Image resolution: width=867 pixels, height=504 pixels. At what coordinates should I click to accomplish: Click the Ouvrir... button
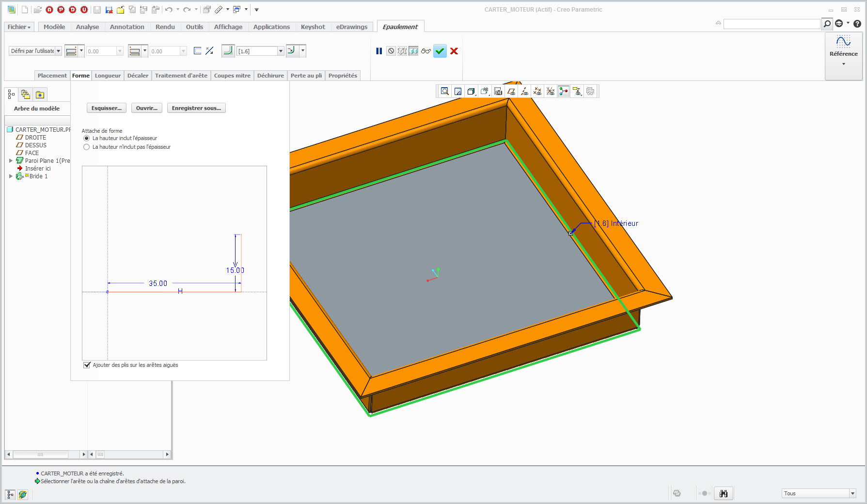147,108
